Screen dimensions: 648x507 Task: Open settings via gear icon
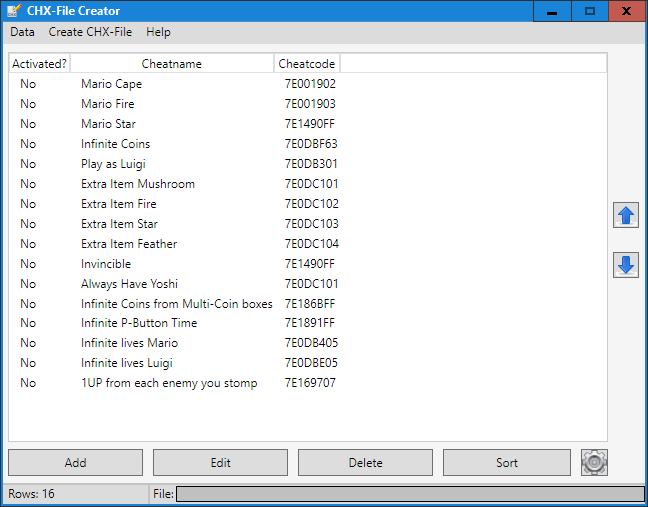pyautogui.click(x=594, y=462)
